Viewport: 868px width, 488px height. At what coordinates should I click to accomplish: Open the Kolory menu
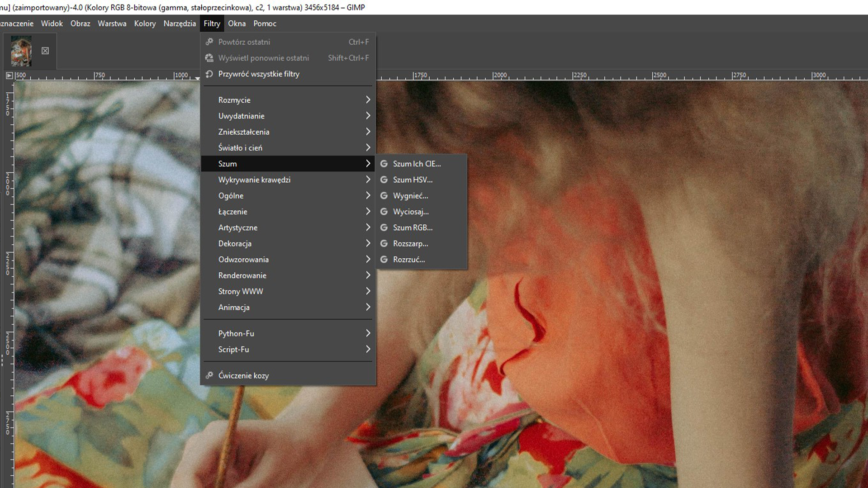[x=145, y=24]
